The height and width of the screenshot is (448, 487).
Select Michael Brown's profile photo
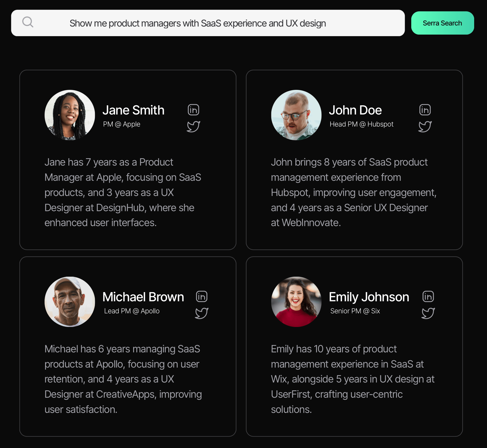70,302
